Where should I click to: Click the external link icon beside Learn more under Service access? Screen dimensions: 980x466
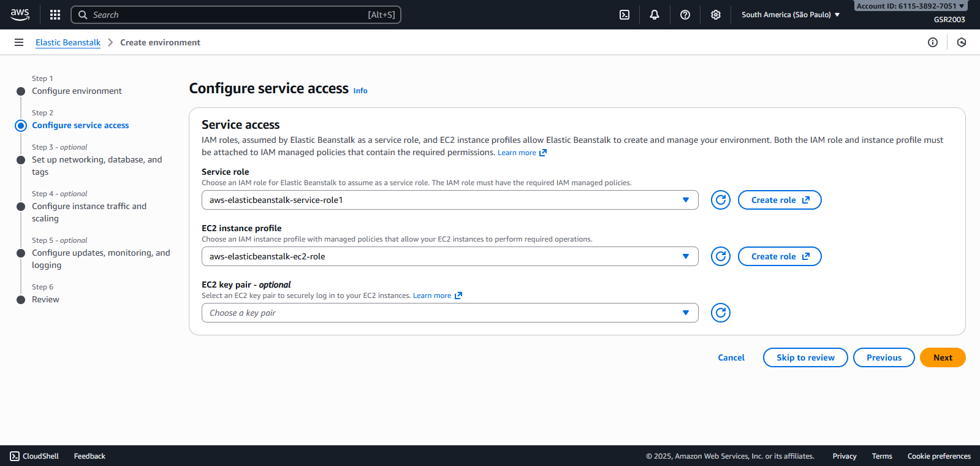point(543,153)
